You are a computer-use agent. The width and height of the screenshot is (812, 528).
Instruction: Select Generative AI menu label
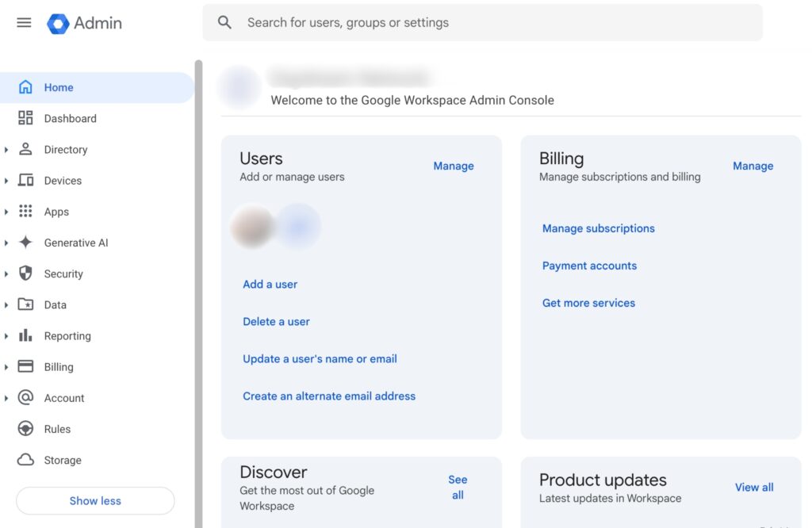[76, 243]
